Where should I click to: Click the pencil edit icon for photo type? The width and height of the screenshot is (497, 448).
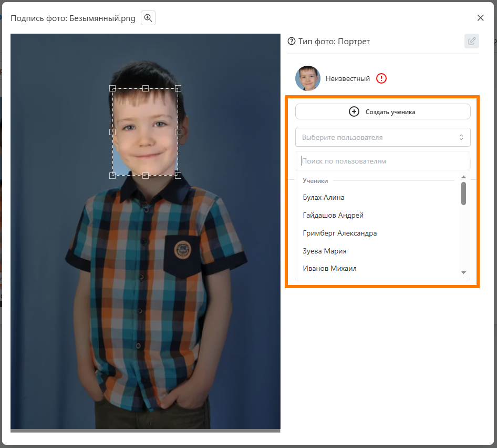tap(472, 41)
